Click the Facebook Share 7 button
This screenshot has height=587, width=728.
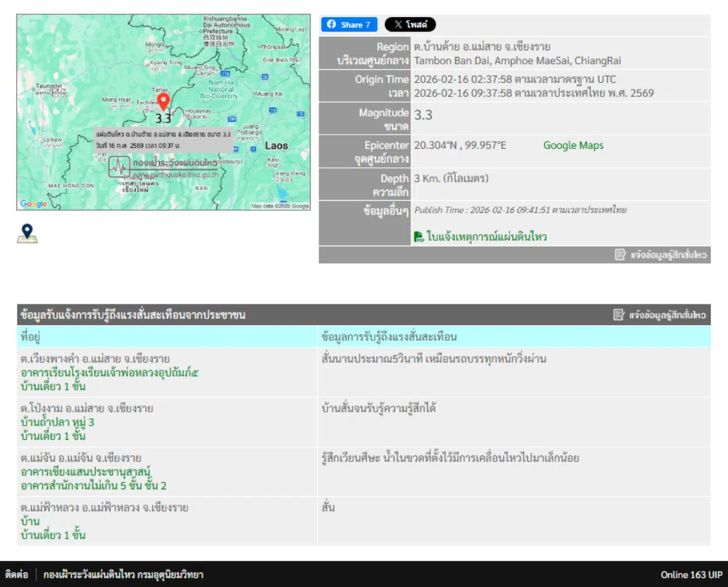click(x=348, y=24)
